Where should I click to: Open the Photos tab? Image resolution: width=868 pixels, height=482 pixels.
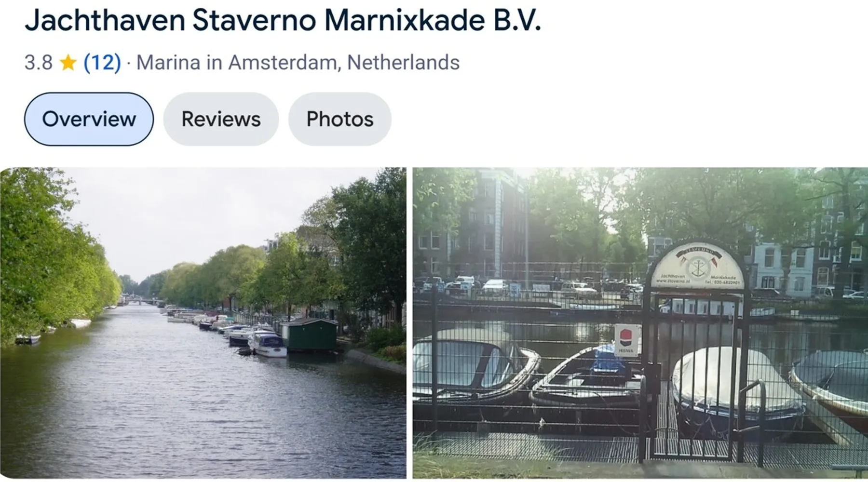340,119
